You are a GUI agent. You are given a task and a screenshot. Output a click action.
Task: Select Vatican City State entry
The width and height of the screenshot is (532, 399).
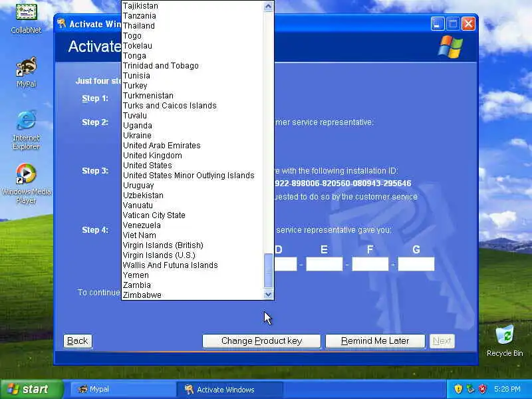click(192, 215)
